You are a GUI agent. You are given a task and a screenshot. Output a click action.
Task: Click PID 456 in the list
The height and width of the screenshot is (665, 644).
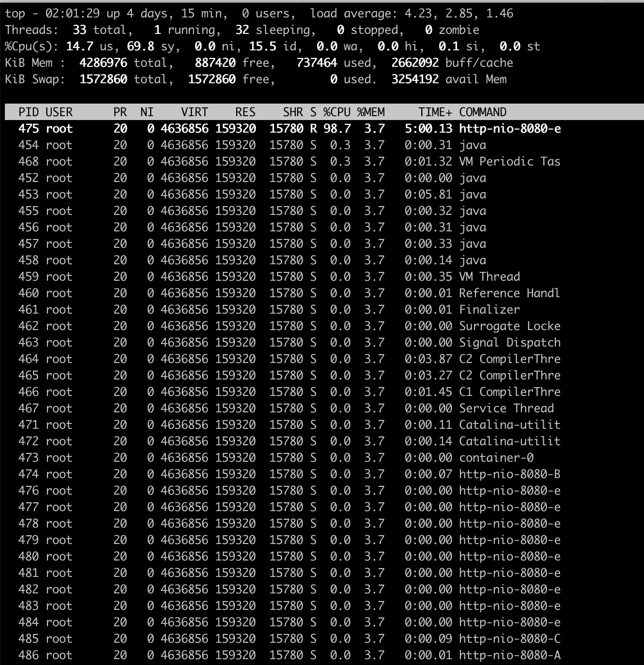(29, 227)
